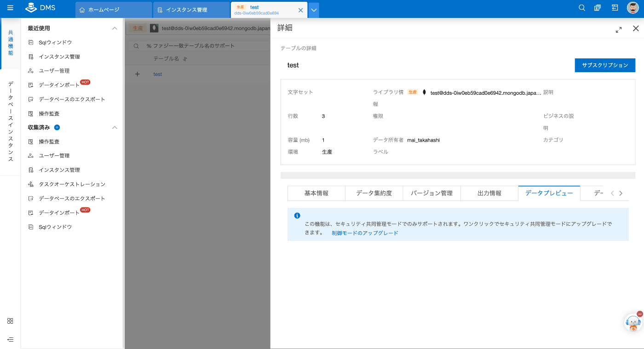Open Sqlウィンドウ under 最近使用

tap(55, 42)
